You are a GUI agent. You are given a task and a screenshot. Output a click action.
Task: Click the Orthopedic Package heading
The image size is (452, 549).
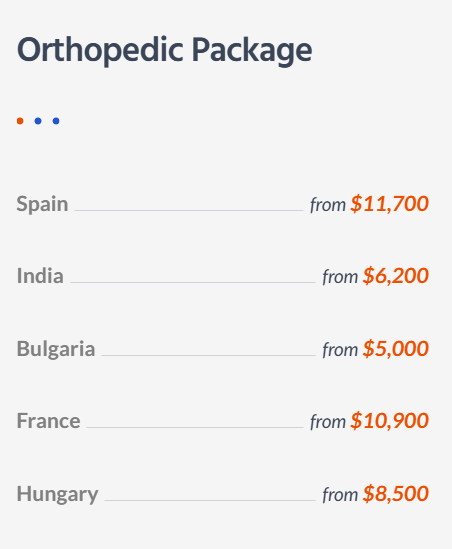point(164,50)
